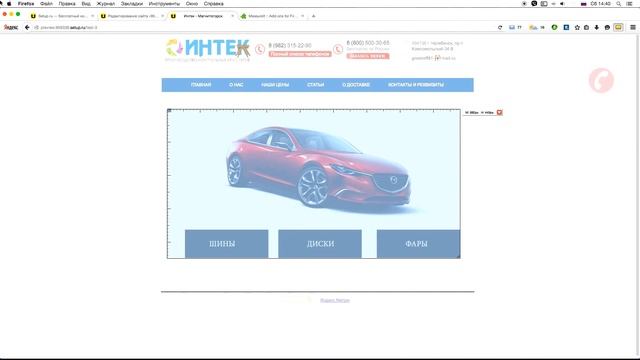Close the active Интек - Магнитогорск tab

point(233,16)
